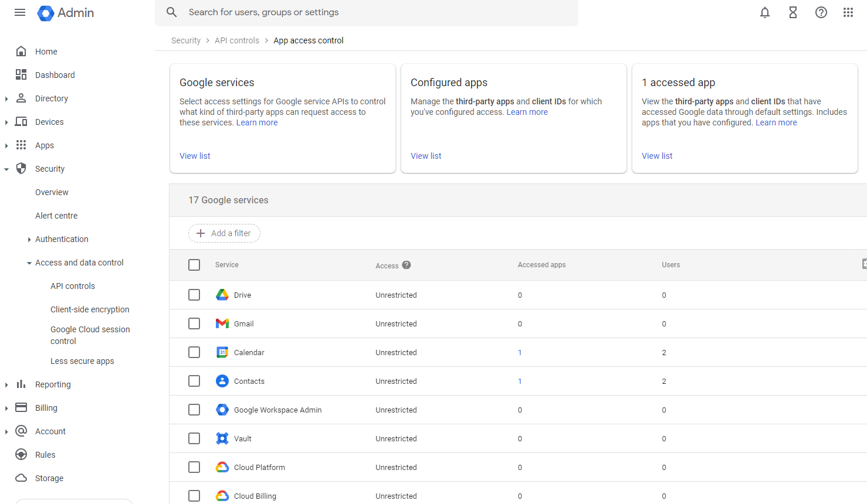Screen dimensions: 867x504
Task: Open Overview under Security
Action: (x=52, y=192)
